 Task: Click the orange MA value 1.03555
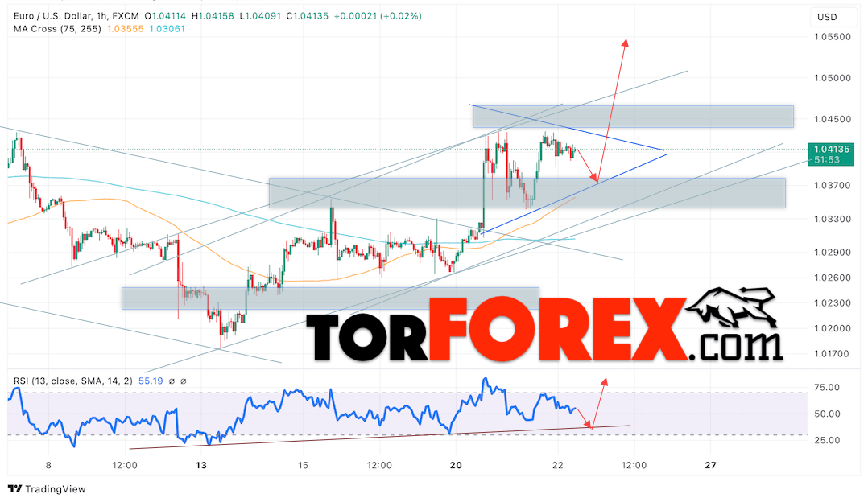coord(125,29)
